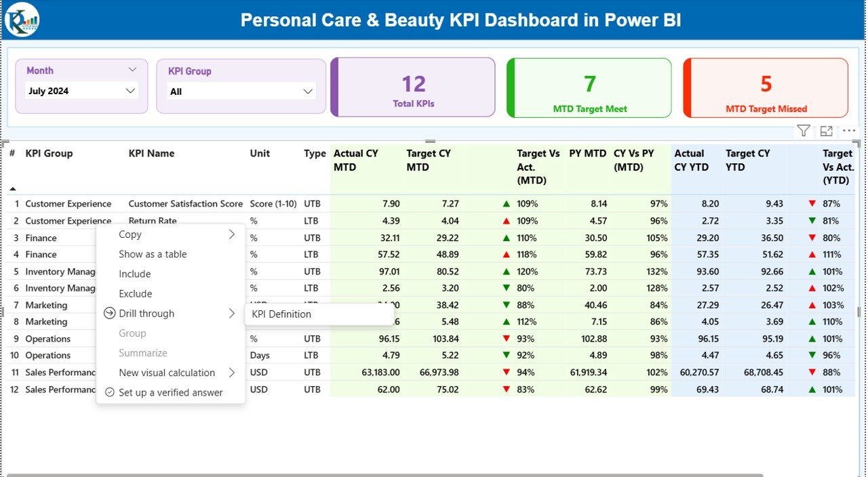
Task: Collapse the Month slicer header chevron
Action: tap(134, 69)
